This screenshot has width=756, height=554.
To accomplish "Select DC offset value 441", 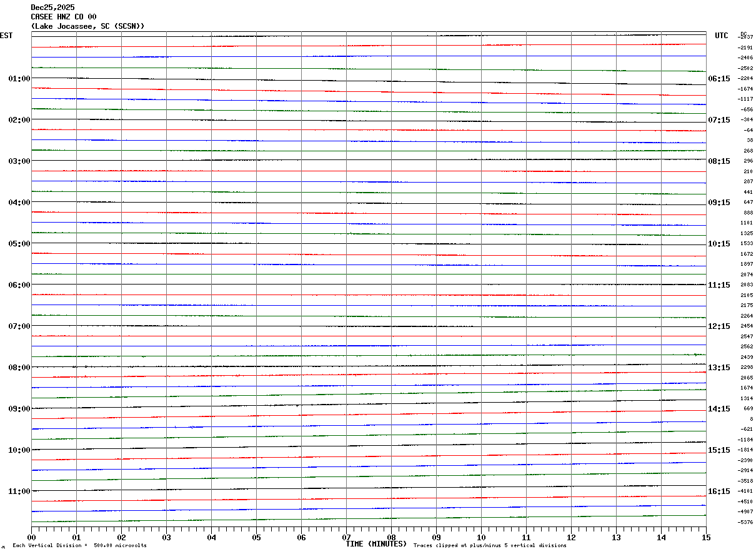I will 749,192.
